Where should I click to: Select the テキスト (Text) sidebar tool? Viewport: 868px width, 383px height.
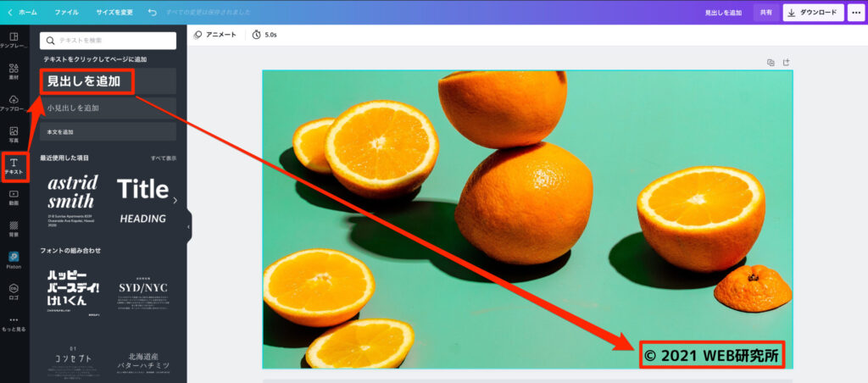click(14, 166)
